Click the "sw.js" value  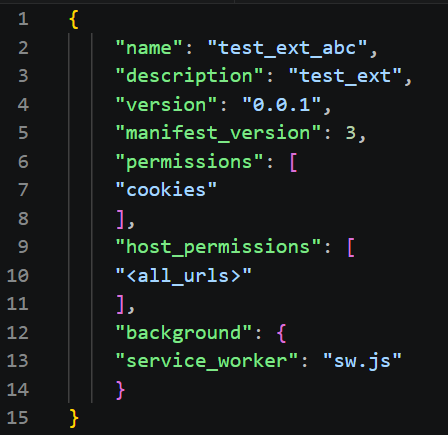(x=362, y=361)
